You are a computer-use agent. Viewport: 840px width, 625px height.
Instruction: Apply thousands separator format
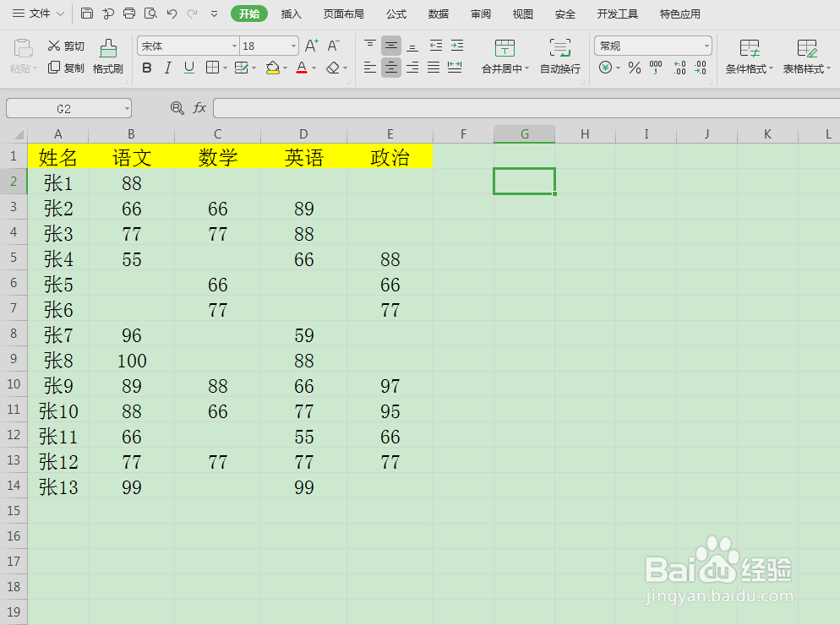tap(656, 68)
